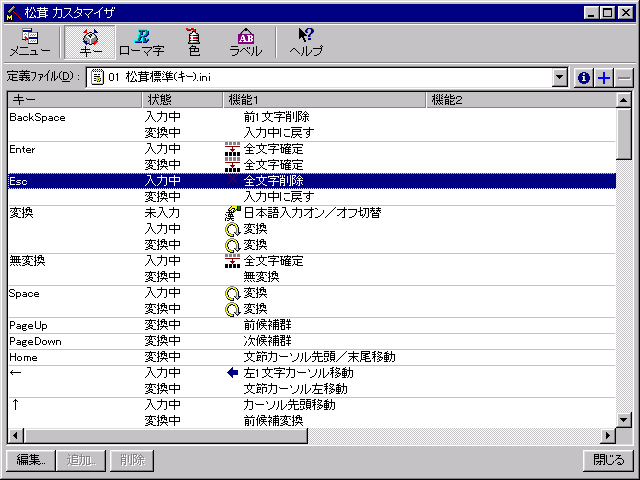640x480 pixels.
Task: Click the 全文字確定 icon in 無変換 row
Action: click(232, 261)
